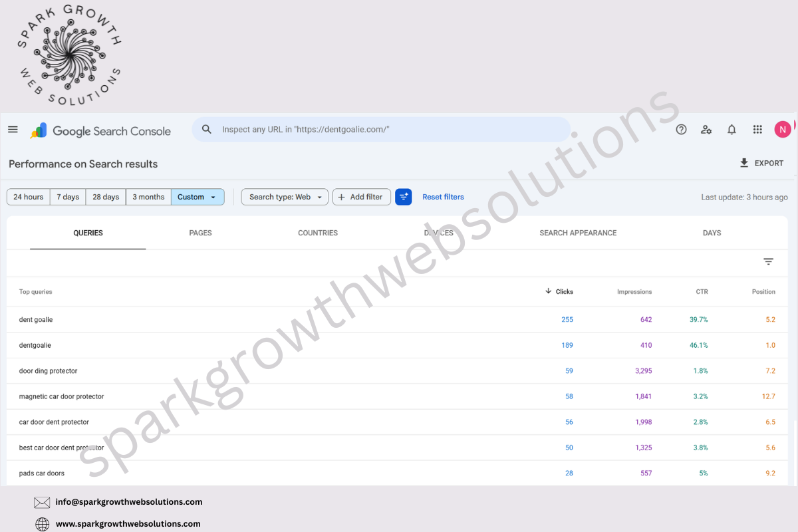Open the Search type: Web dropdown
Viewport: 798px width, 532px height.
pyautogui.click(x=285, y=197)
